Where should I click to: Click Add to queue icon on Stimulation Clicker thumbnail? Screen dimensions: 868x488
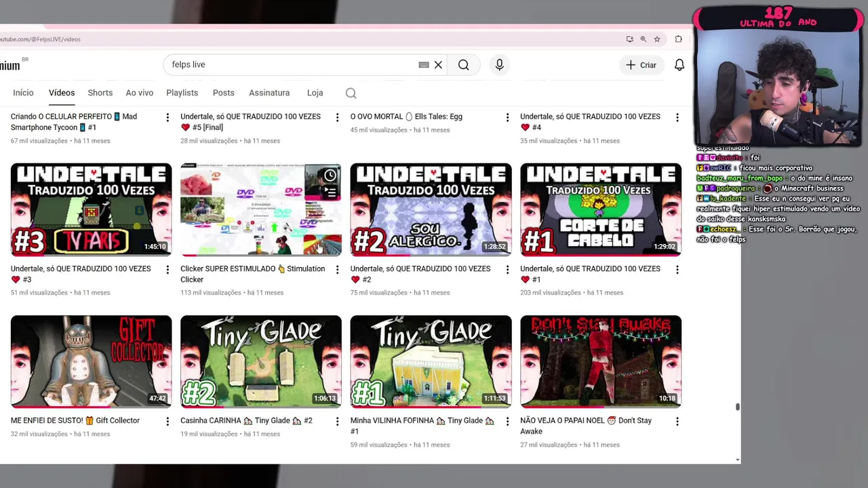click(x=330, y=193)
